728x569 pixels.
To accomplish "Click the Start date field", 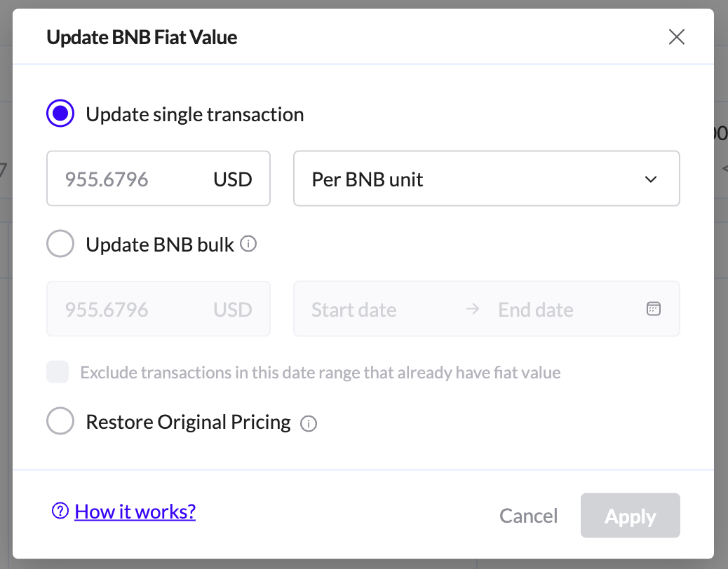I will (354, 310).
